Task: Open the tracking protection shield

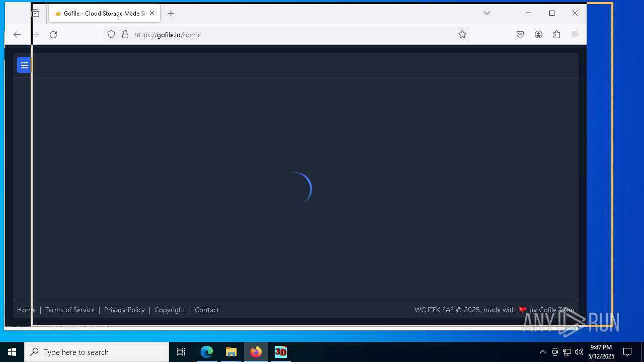Action: pos(111,35)
